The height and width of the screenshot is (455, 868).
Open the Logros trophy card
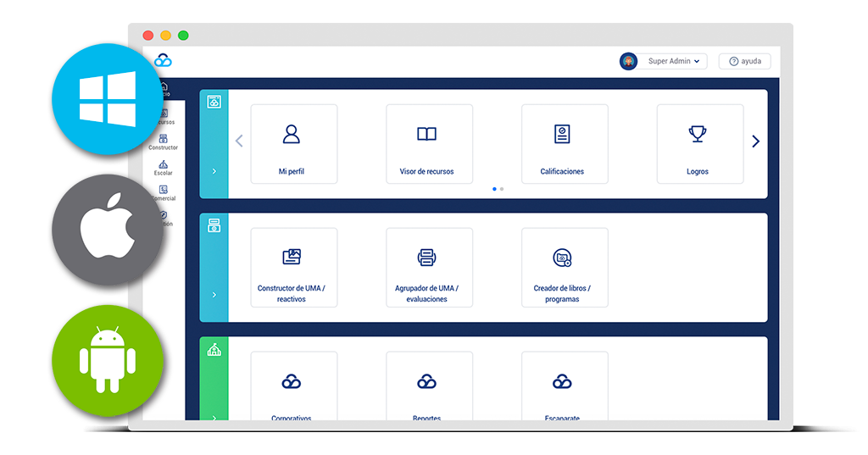pyautogui.click(x=699, y=144)
